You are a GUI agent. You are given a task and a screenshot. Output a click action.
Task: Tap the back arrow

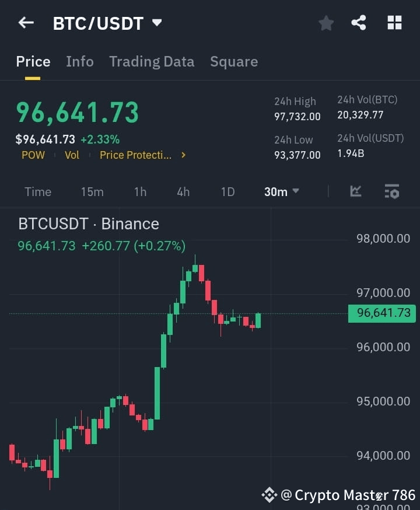click(26, 22)
